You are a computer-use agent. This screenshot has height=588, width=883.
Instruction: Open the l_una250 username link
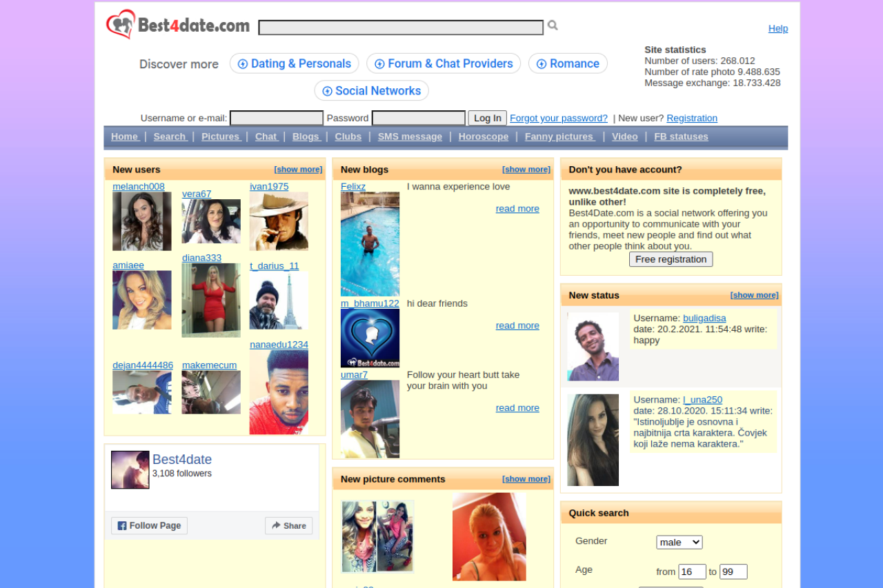(x=702, y=400)
